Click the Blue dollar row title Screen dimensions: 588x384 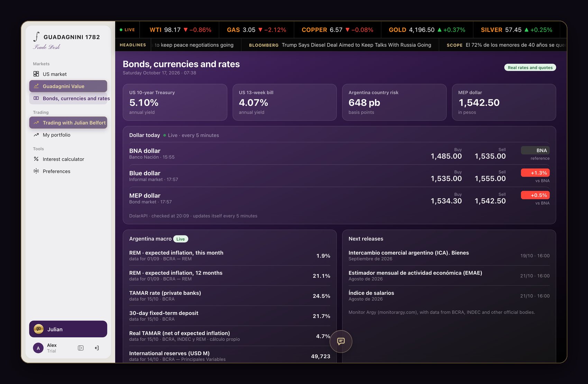point(145,173)
